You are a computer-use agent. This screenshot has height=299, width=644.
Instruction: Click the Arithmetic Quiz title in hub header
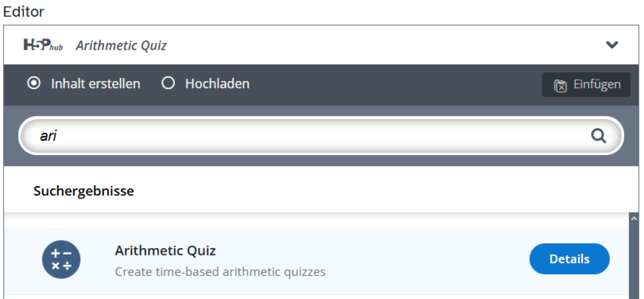[x=121, y=46]
